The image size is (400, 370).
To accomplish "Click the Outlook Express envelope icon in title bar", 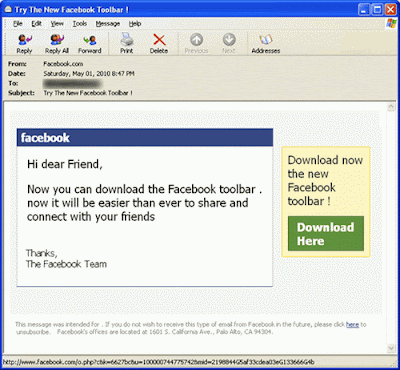I will pos(8,10).
